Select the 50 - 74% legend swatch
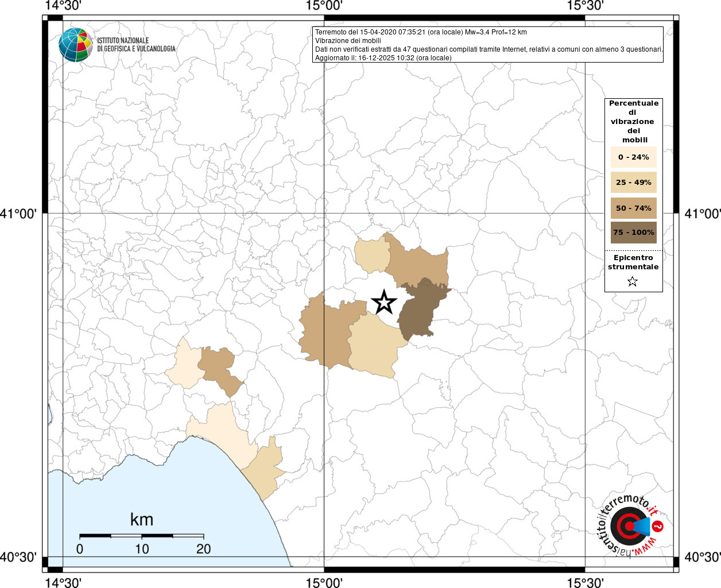The height and width of the screenshot is (588, 721). [x=633, y=208]
